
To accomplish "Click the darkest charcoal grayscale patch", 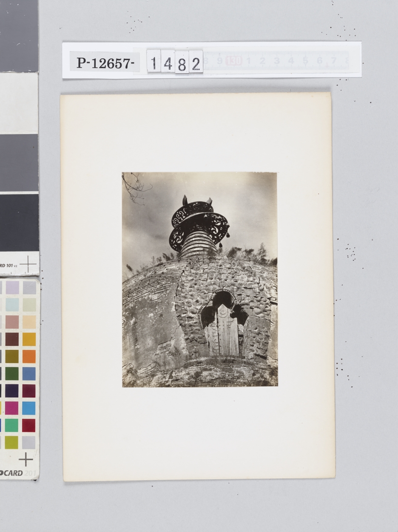I will click(19, 223).
